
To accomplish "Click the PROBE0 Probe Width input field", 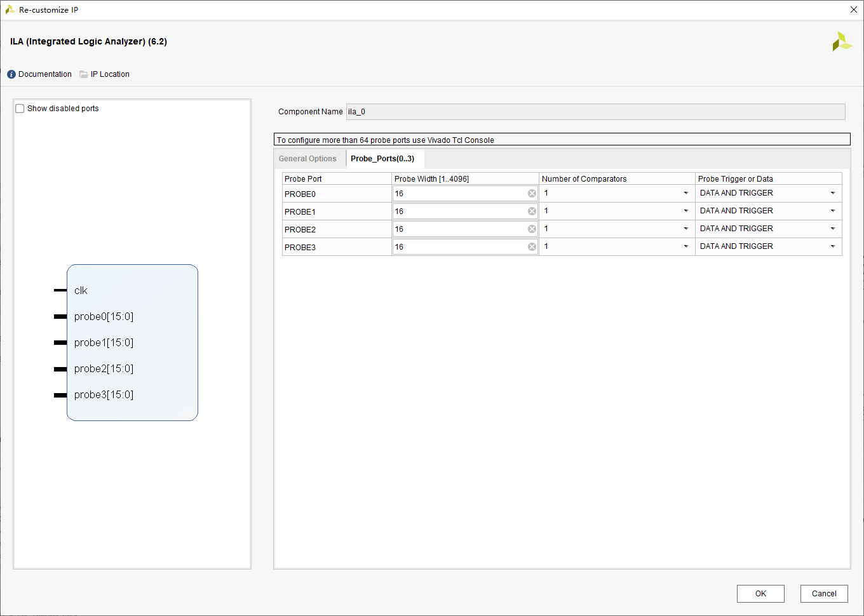I will [465, 194].
